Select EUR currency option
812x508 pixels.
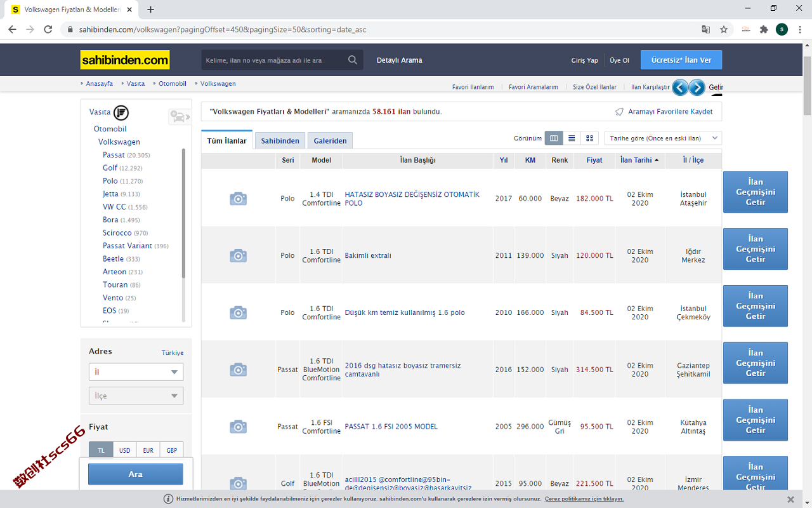coord(148,450)
